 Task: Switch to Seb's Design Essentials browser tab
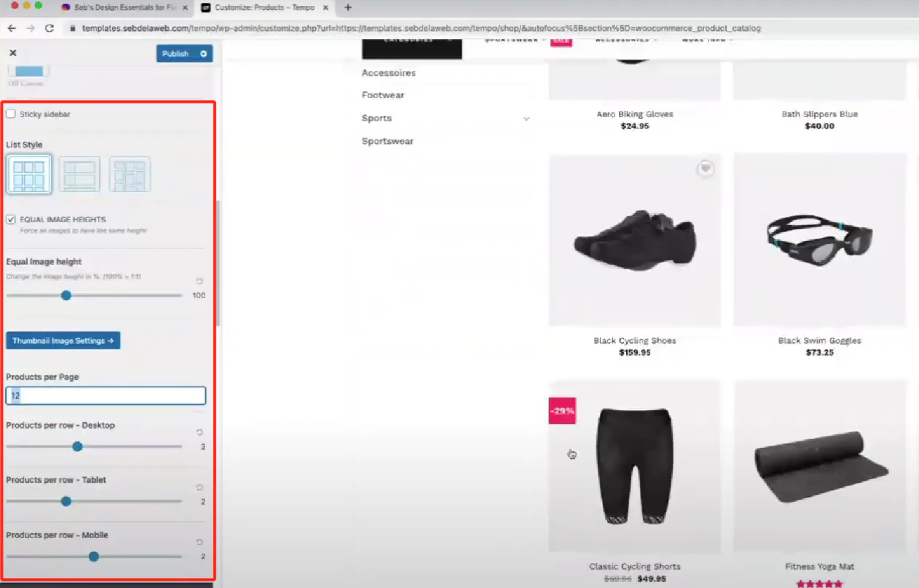[123, 8]
